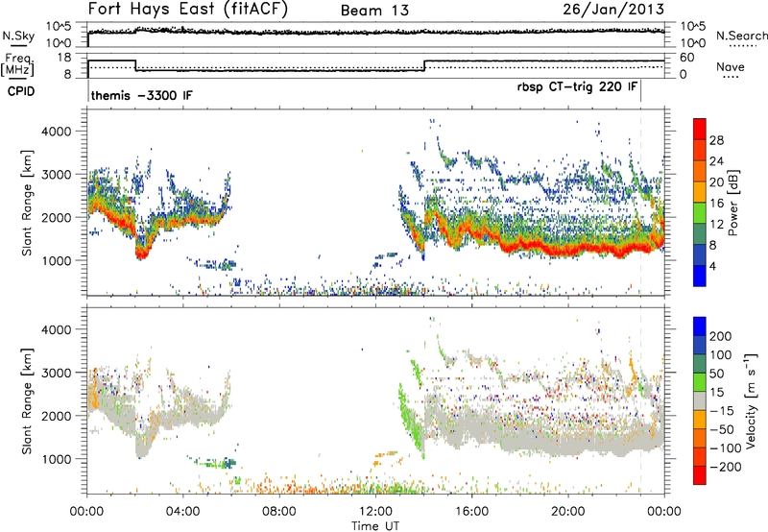The height and width of the screenshot is (532, 768).
Task: Click the 'Beam 13' header label
Action: point(374,11)
